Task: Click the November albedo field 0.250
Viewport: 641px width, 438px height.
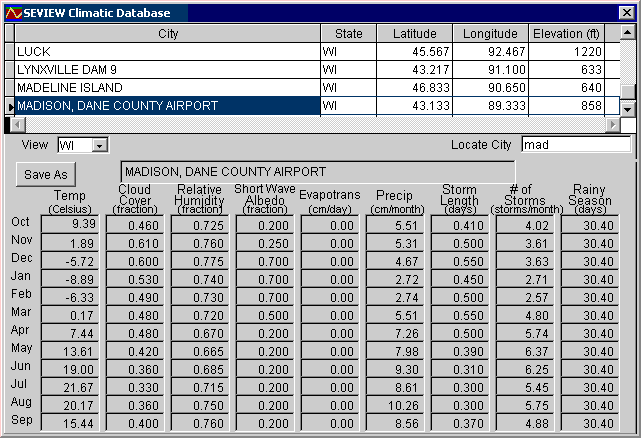Action: click(x=265, y=243)
